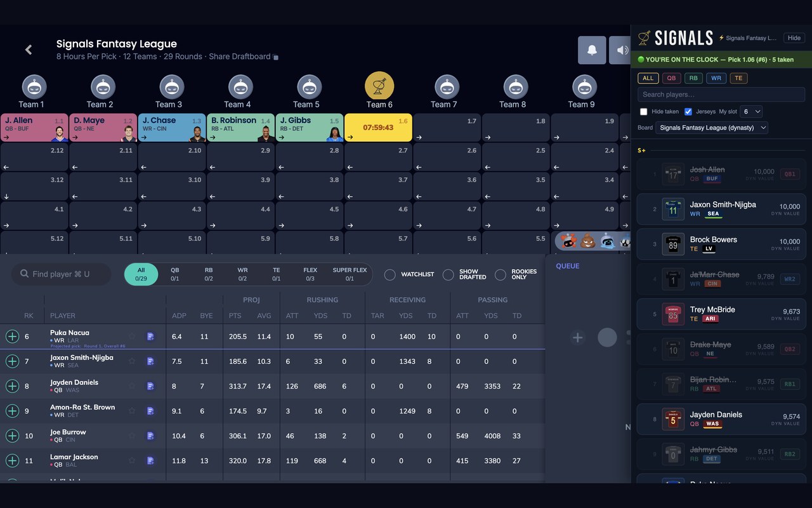Toggle the speaker sound button
This screenshot has height=508, width=812.
(620, 50)
